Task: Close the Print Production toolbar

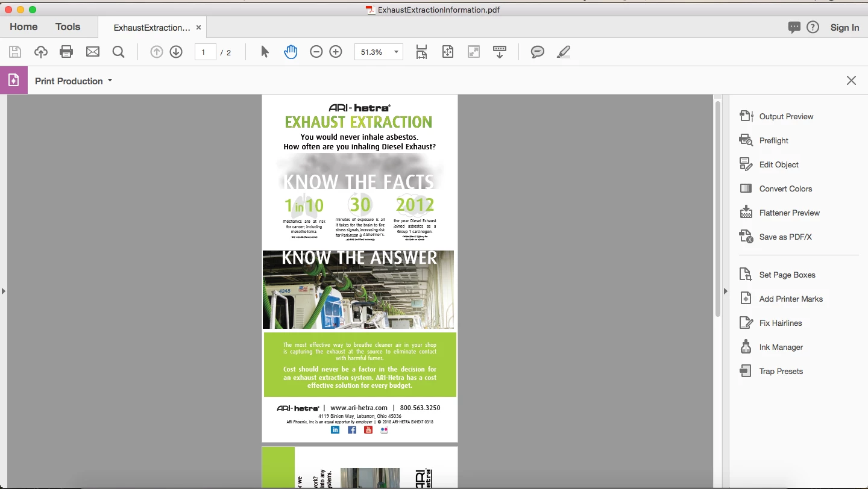Action: coord(851,80)
